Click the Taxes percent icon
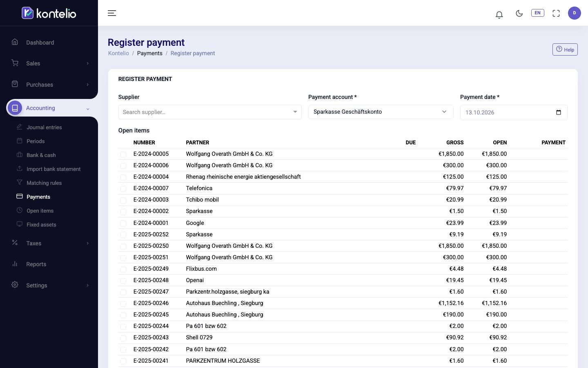 15,242
